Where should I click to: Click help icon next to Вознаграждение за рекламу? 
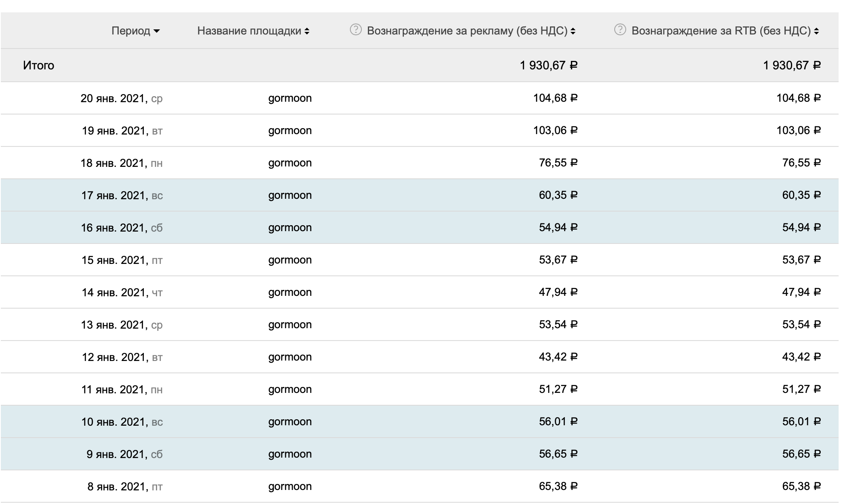coord(355,30)
